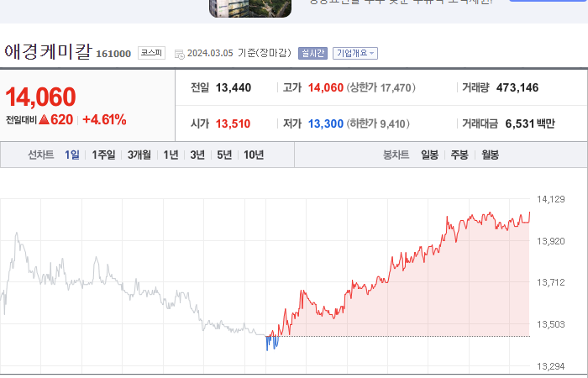Click the 애경케미칼 stock name
This screenshot has width=588, height=378.
click(48, 51)
